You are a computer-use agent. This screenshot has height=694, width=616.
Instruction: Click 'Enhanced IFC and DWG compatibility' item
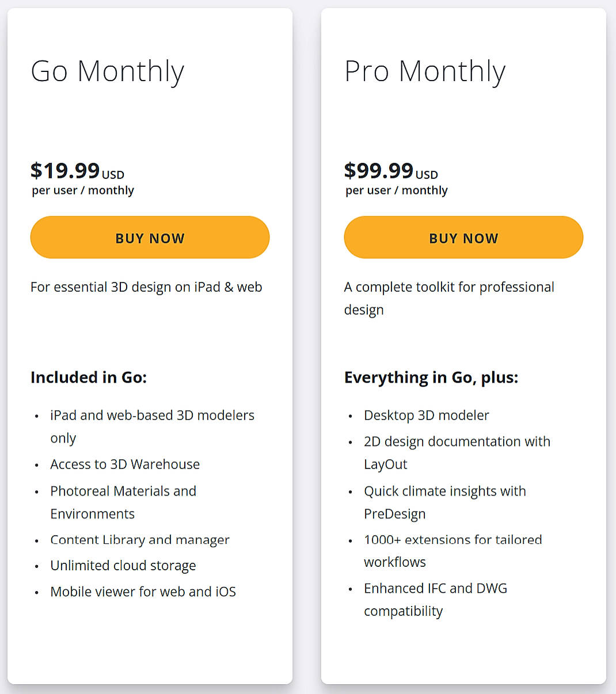(x=435, y=599)
